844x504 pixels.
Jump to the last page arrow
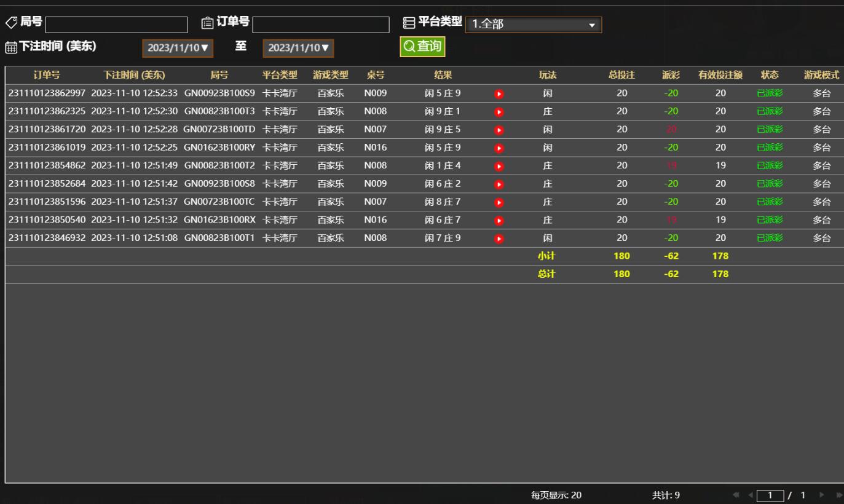click(838, 495)
